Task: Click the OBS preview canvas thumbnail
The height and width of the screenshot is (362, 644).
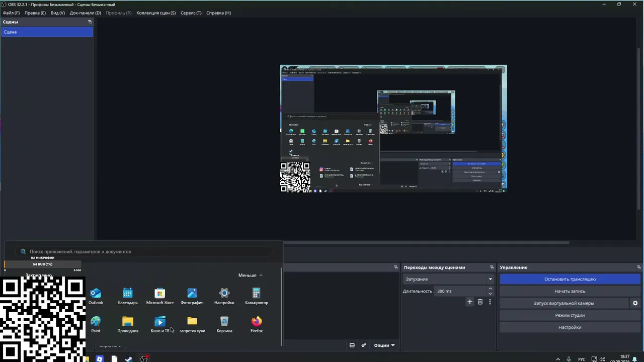Action: click(x=393, y=129)
